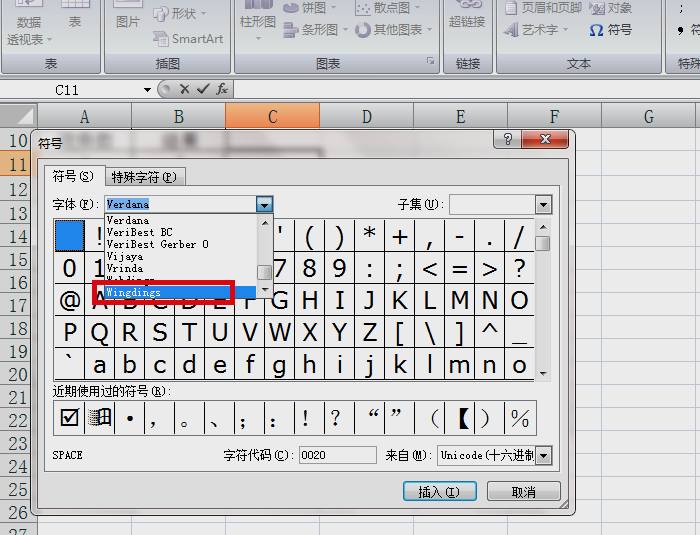Open other charts (其他图表) menu
700x535 pixels.
click(394, 30)
